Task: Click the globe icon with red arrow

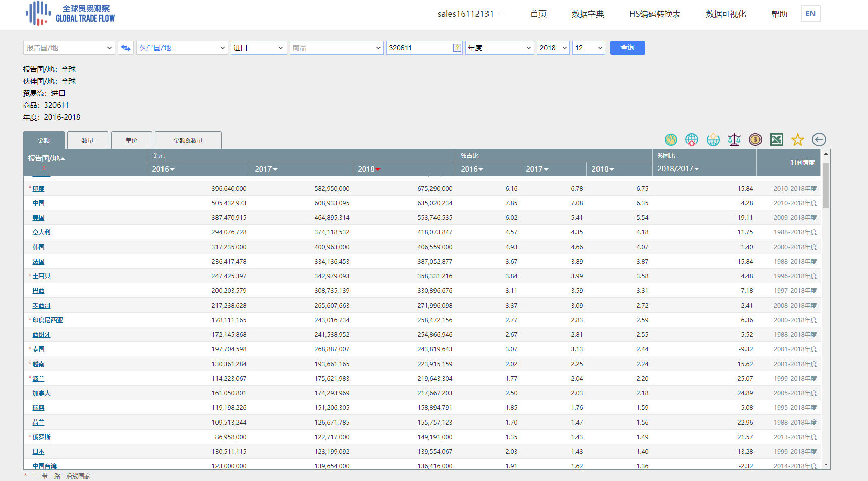Action: tap(692, 140)
